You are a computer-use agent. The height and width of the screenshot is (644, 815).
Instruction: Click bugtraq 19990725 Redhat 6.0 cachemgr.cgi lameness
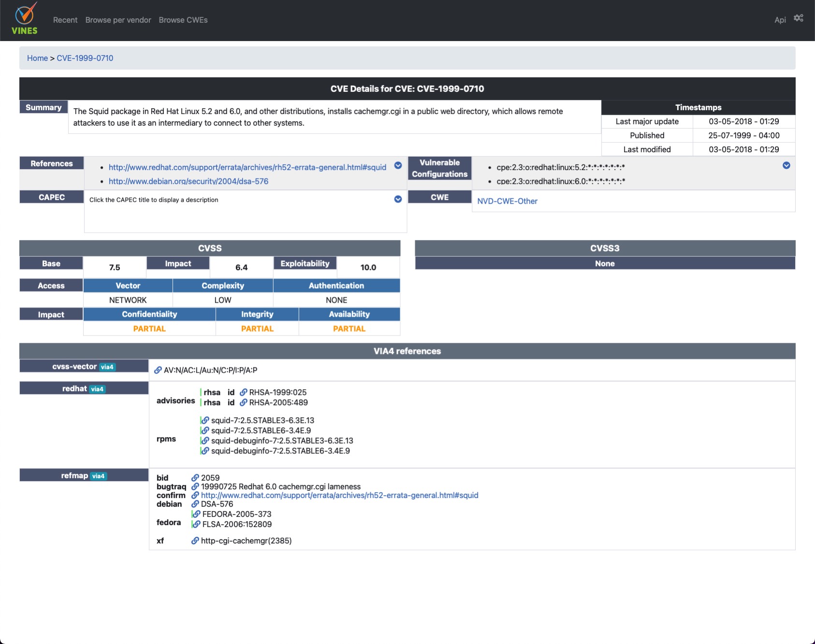(281, 486)
